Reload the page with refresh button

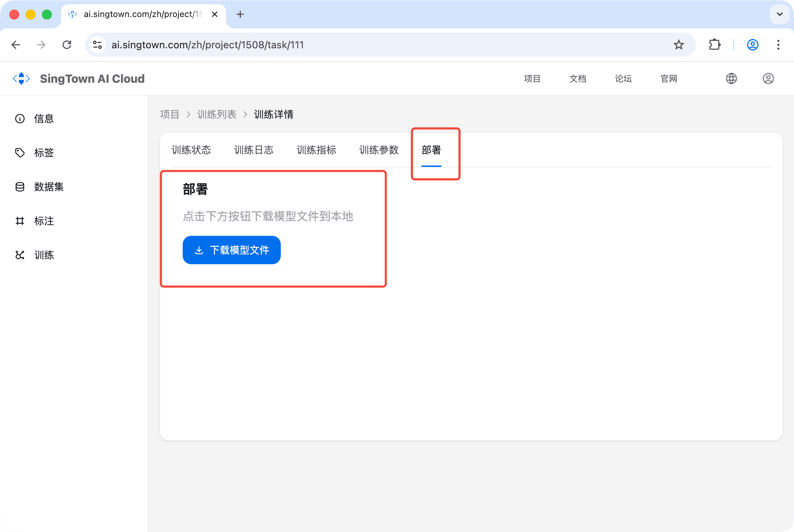coord(67,45)
